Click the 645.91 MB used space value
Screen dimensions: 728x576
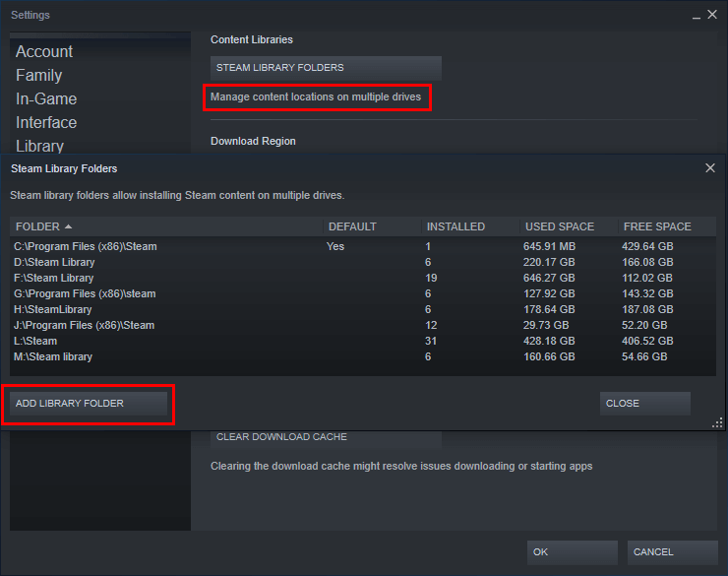549,246
